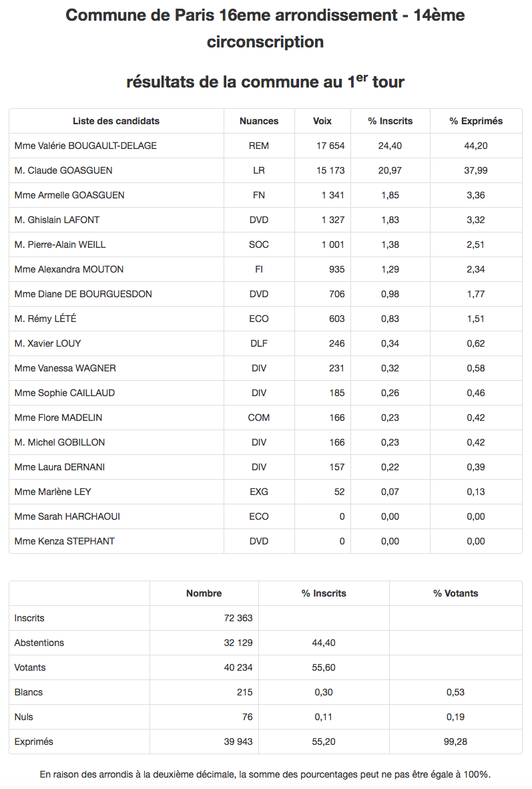Select the "% Exprimés" column header

(x=476, y=121)
